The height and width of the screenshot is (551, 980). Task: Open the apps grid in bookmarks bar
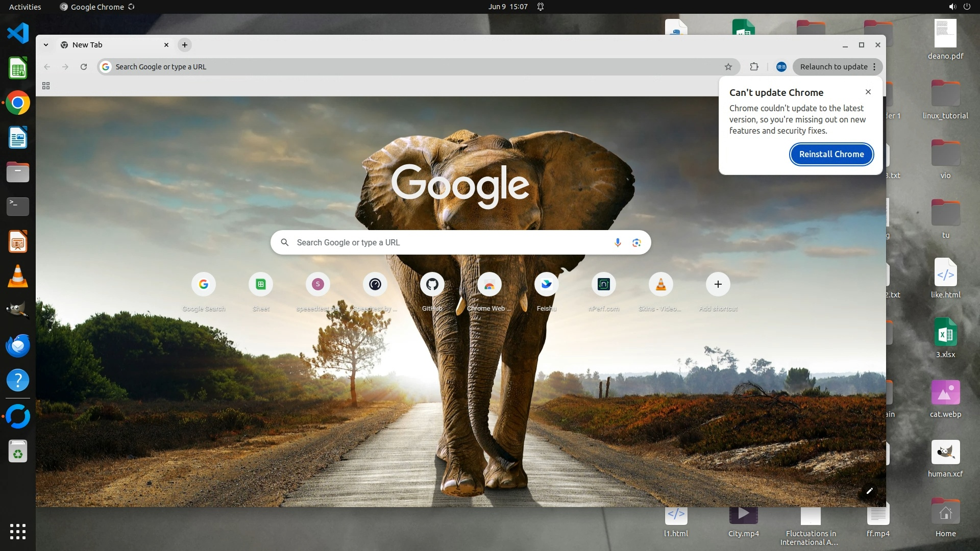pos(46,86)
